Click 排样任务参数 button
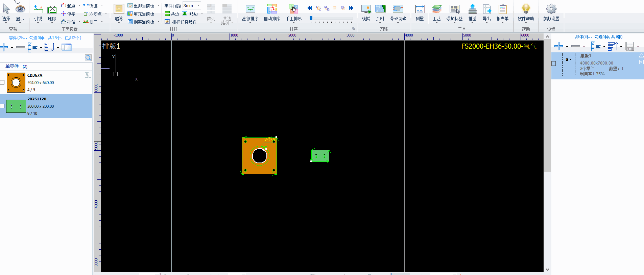Screen dimensions: 644x275 click(181, 22)
